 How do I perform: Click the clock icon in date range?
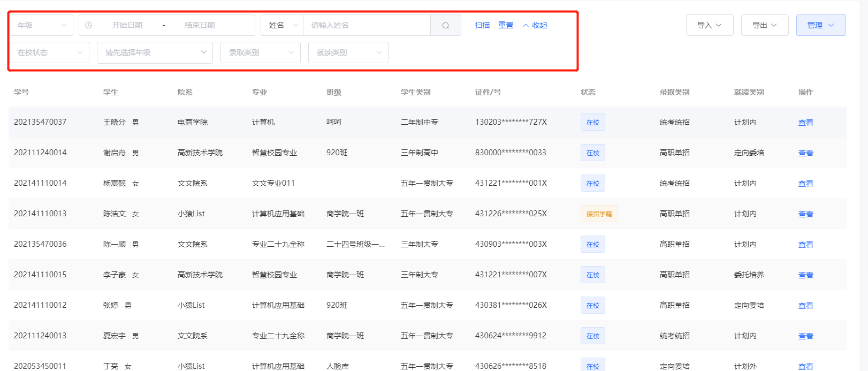click(x=89, y=25)
